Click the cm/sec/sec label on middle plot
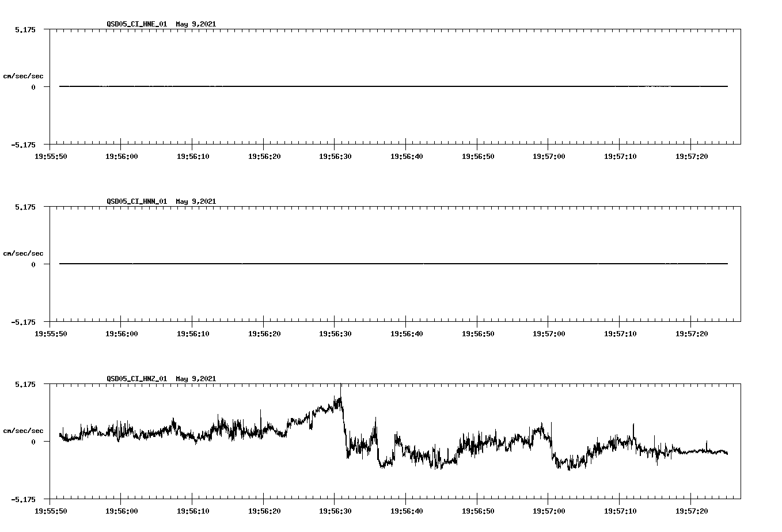The height and width of the screenshot is (532, 782). click(x=24, y=253)
